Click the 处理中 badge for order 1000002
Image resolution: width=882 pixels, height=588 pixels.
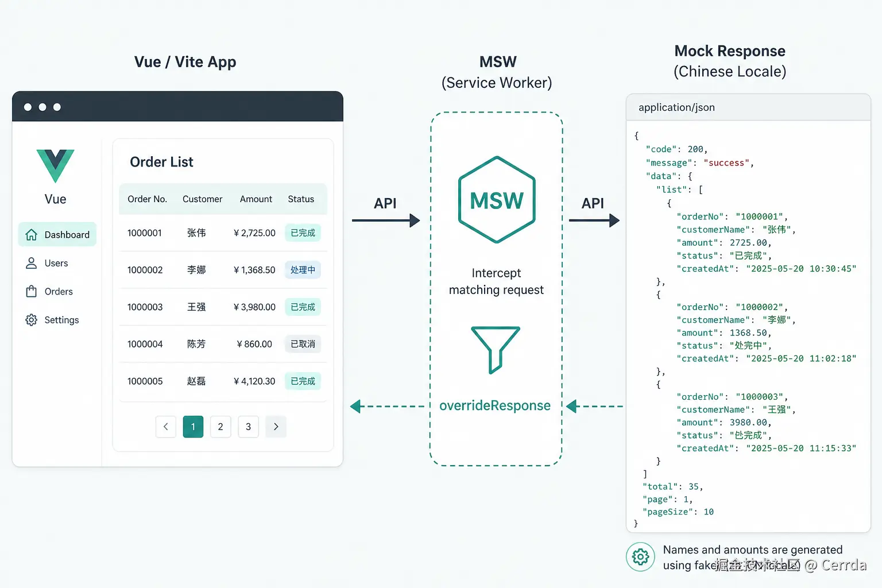pos(303,270)
